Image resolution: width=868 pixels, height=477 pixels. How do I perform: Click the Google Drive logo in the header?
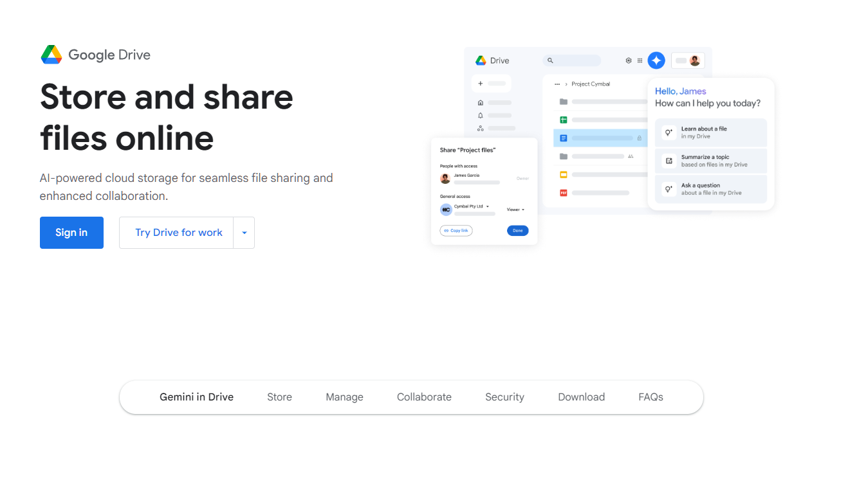(95, 55)
